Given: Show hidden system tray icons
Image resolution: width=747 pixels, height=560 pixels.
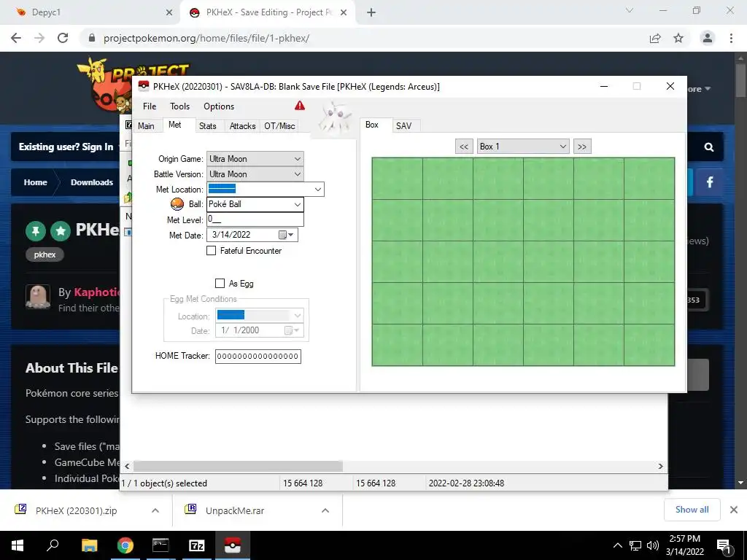Looking at the screenshot, I should [x=617, y=545].
